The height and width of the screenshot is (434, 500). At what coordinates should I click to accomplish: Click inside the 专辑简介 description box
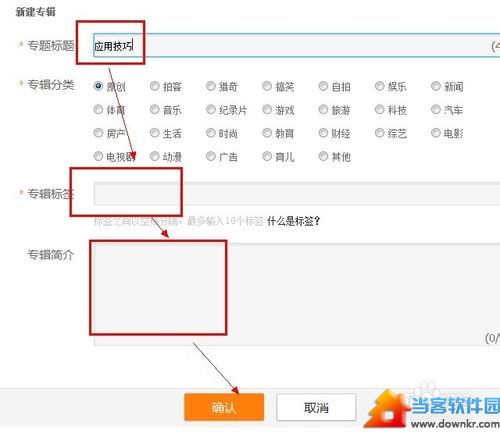[297, 294]
